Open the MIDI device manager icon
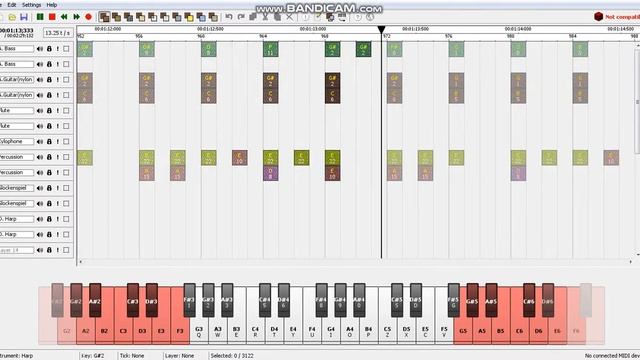Image resolution: width=640 pixels, height=360 pixels. [342, 17]
